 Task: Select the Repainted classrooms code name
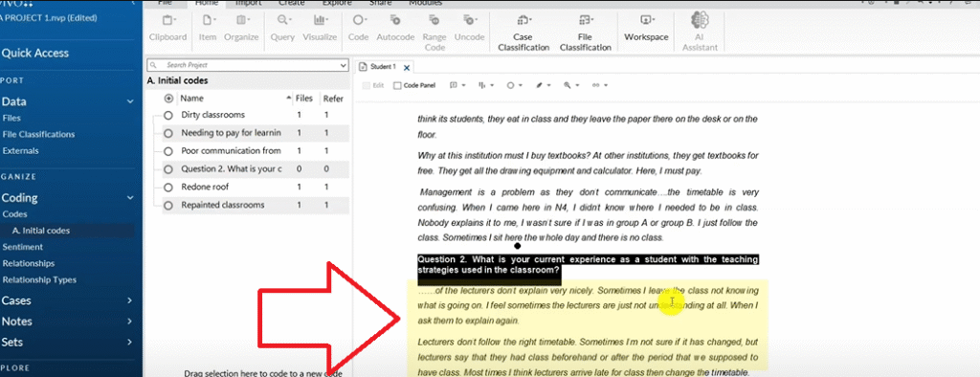(x=222, y=205)
